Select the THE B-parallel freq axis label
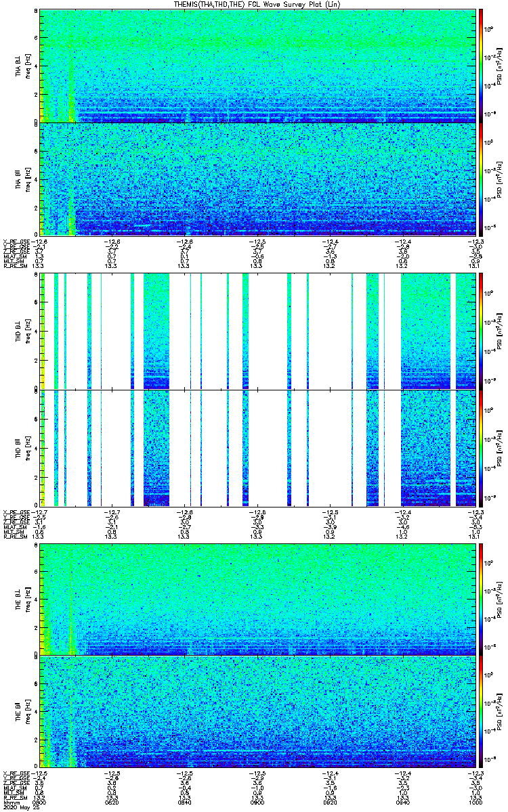508x812 pixels. (x=29, y=711)
